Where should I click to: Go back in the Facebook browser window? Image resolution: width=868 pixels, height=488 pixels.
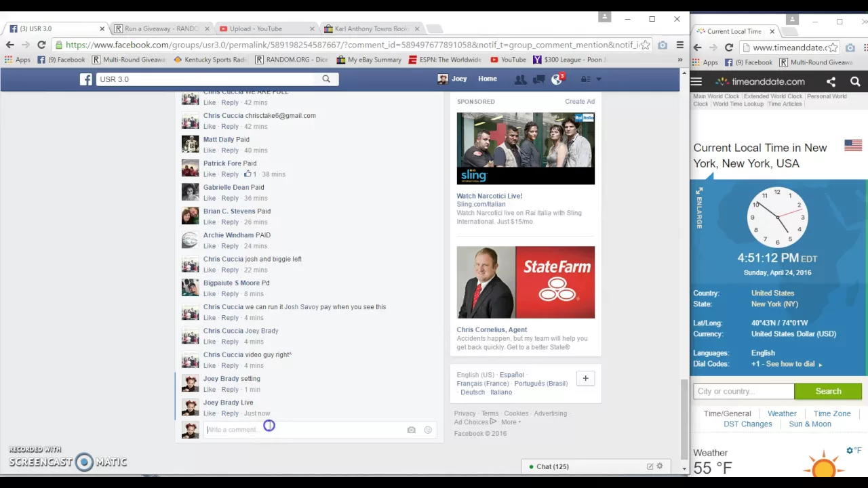[x=9, y=45]
